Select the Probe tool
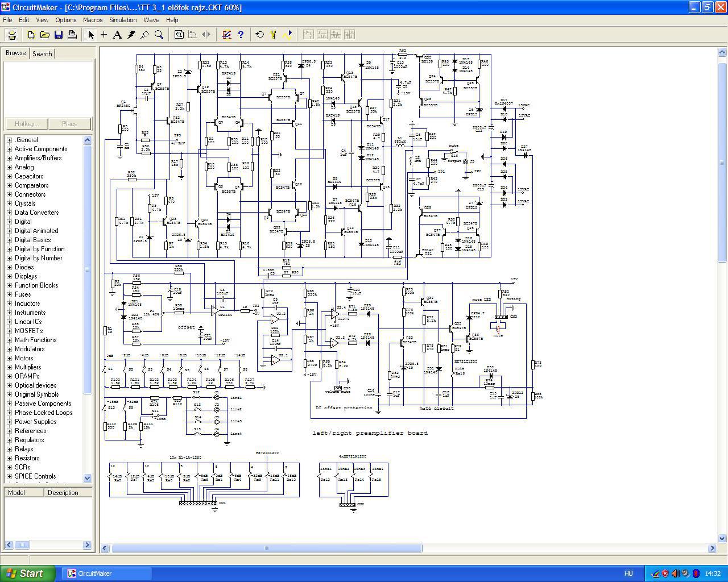The width and height of the screenshot is (728, 582). coord(145,35)
